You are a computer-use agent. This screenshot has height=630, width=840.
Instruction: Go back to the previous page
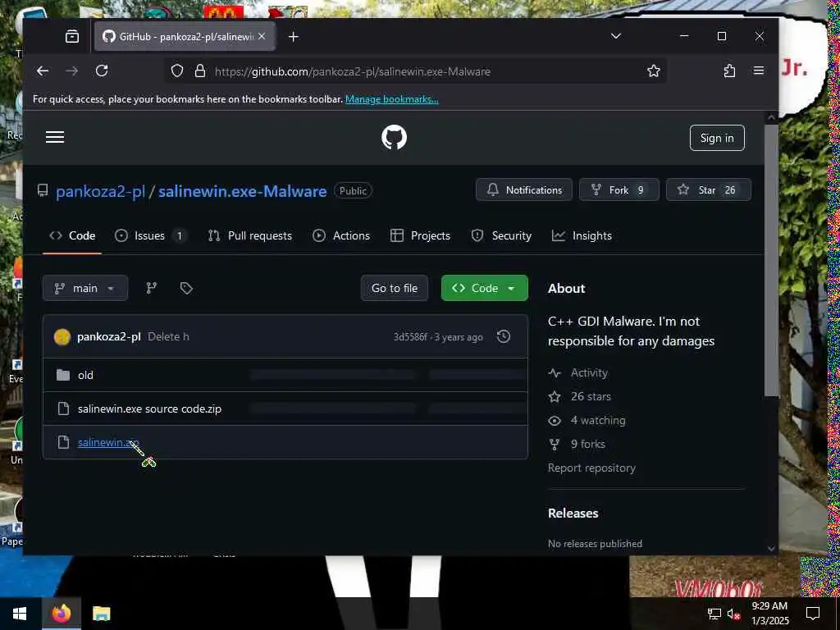pos(43,71)
